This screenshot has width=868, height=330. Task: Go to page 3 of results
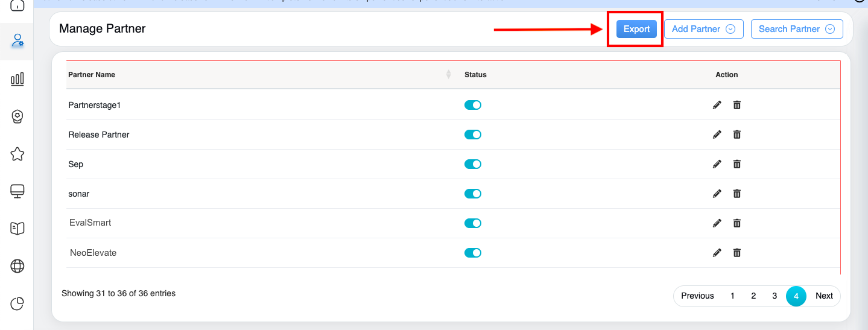tap(775, 296)
